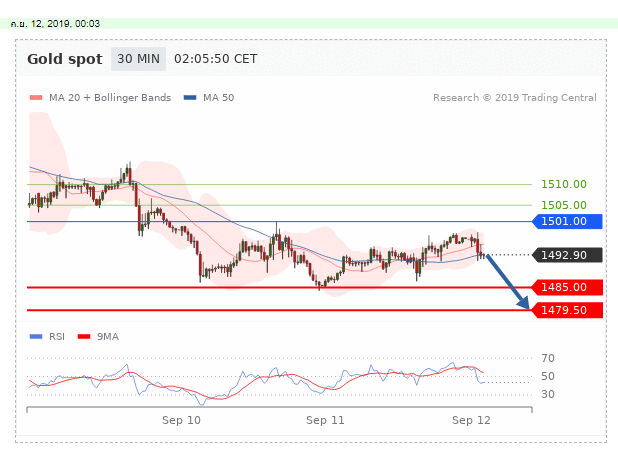Screen dimensions: 618x452
Task: Click the 1485.00 support price tag
Action: click(x=567, y=287)
